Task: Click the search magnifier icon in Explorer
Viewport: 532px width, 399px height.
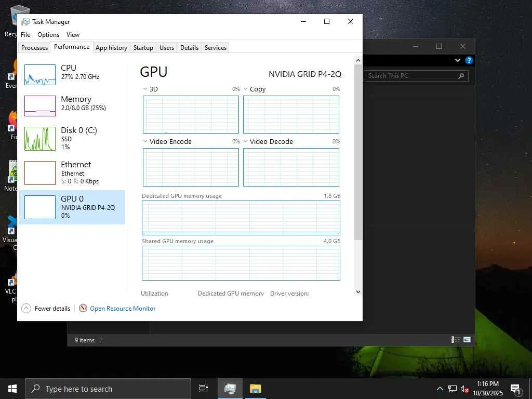Action: point(461,76)
